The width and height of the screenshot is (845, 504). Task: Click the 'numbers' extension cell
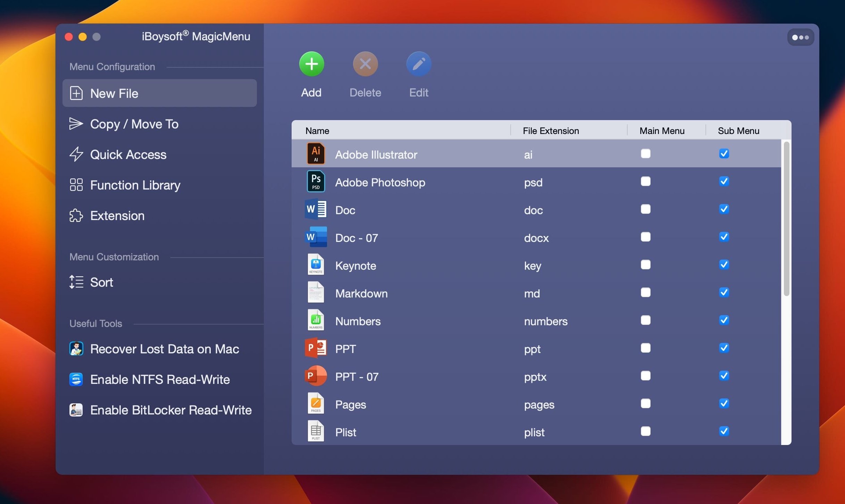(546, 321)
